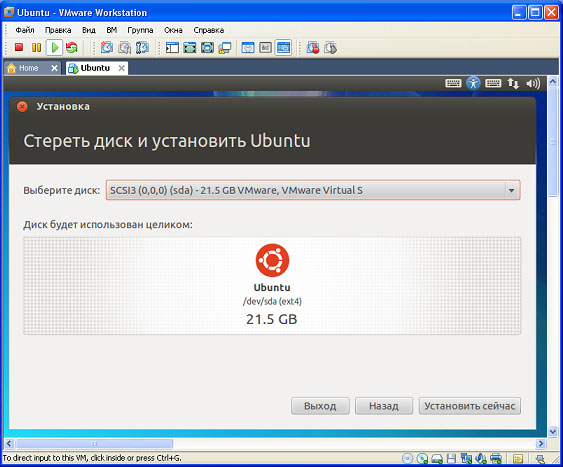Click the sound volume indicator in Ubuntu panel
563x467 pixels.
click(533, 84)
